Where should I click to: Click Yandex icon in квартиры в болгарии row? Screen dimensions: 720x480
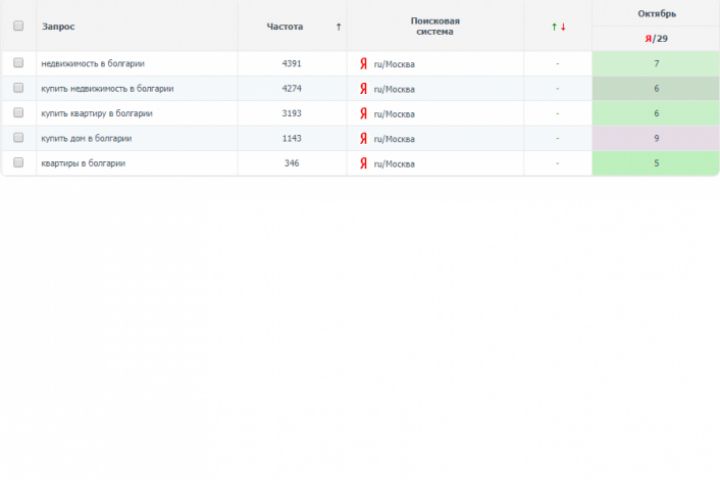[363, 163]
